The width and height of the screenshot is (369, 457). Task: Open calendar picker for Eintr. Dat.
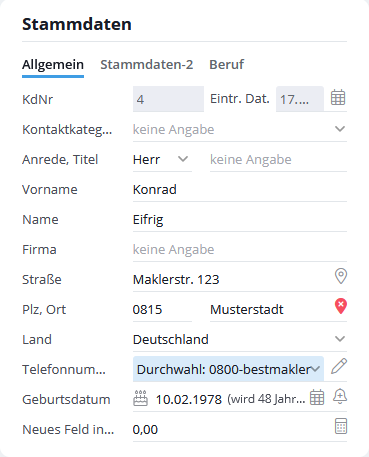click(x=338, y=98)
